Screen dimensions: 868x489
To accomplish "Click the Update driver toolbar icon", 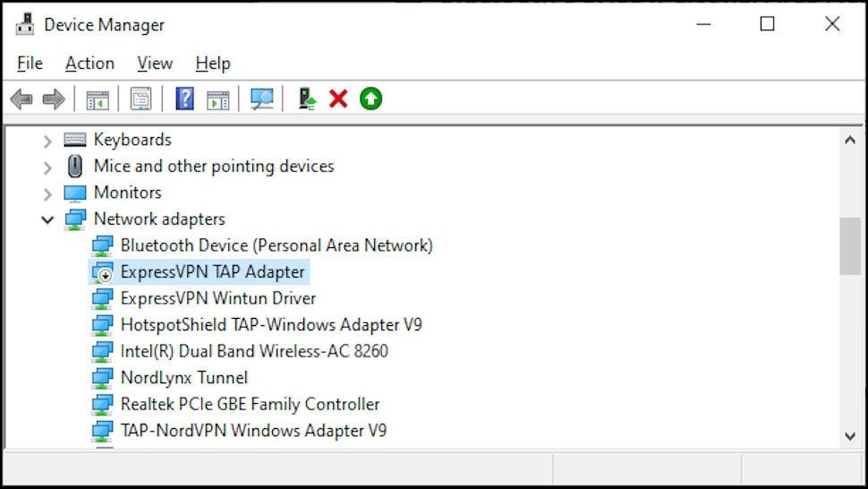I will (307, 99).
